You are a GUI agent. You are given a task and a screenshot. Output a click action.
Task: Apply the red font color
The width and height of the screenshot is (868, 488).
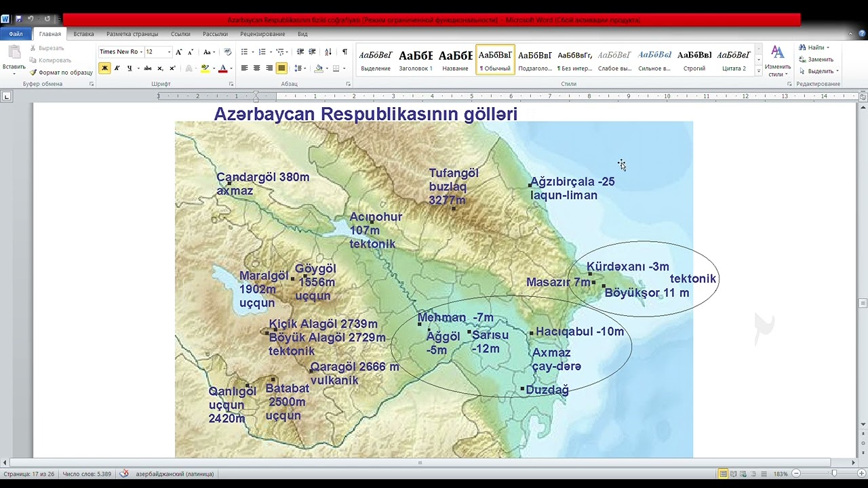[x=222, y=68]
